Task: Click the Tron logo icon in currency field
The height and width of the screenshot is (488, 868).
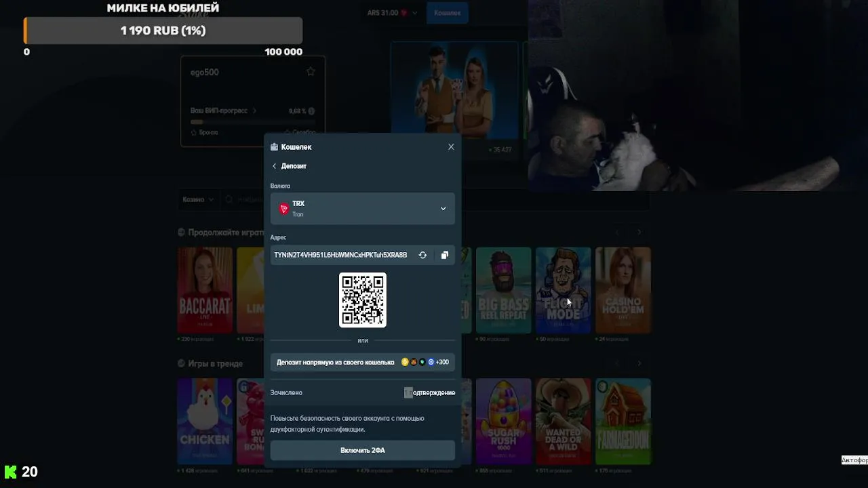Action: coord(283,209)
